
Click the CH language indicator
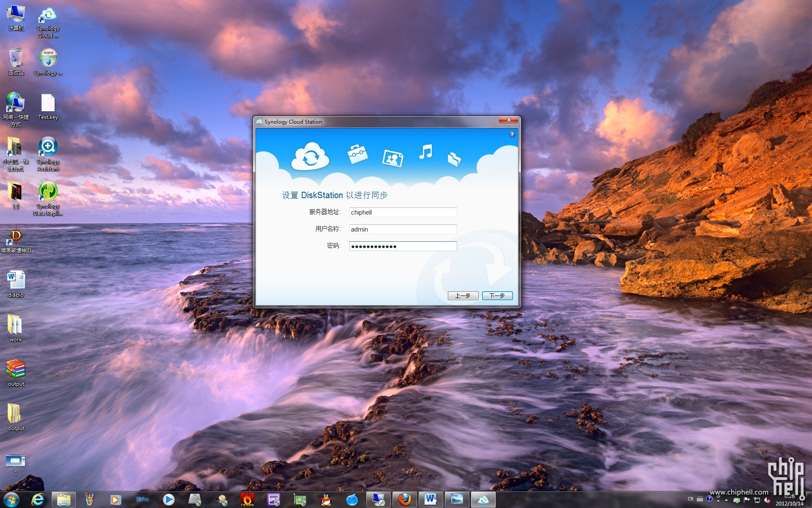click(x=691, y=499)
